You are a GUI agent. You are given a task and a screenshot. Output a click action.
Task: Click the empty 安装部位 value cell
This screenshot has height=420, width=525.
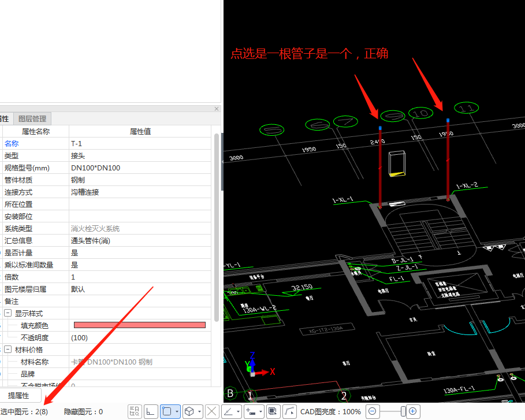click(x=140, y=217)
